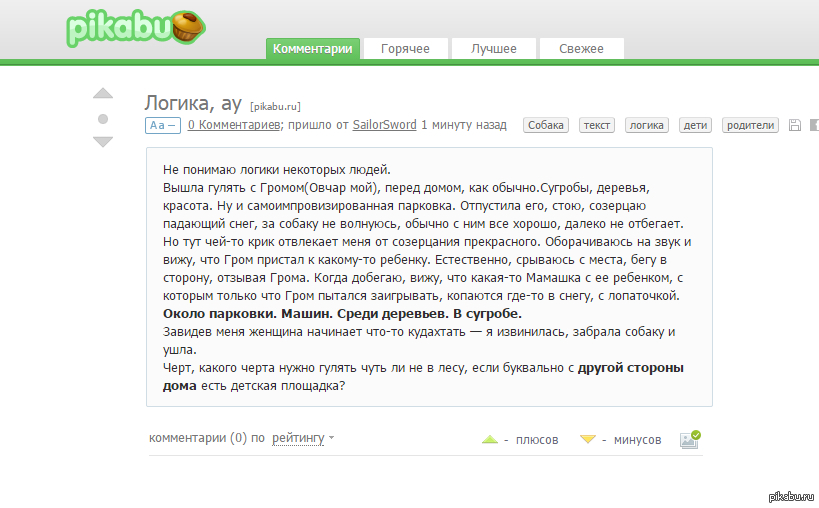Click the yellow minus-votes triangle icon
Image resolution: width=819 pixels, height=508 pixels.
click(588, 439)
